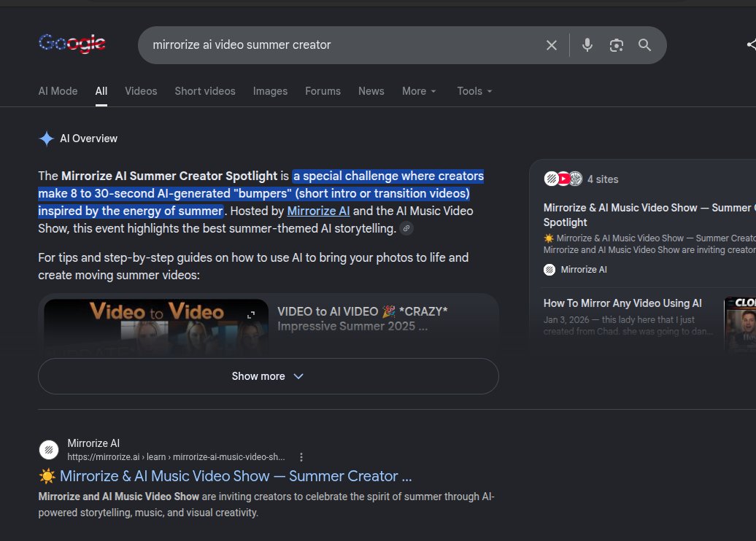Open the Short videos tab

pyautogui.click(x=205, y=91)
